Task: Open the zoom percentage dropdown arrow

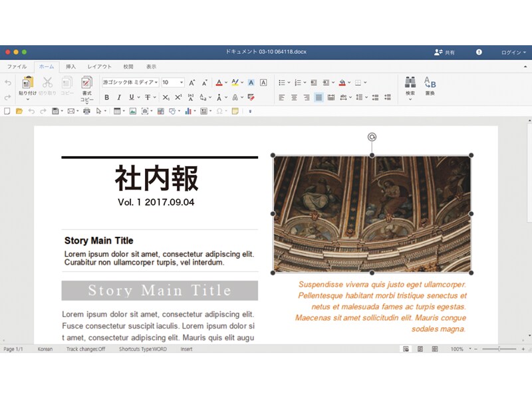Action: (470, 348)
